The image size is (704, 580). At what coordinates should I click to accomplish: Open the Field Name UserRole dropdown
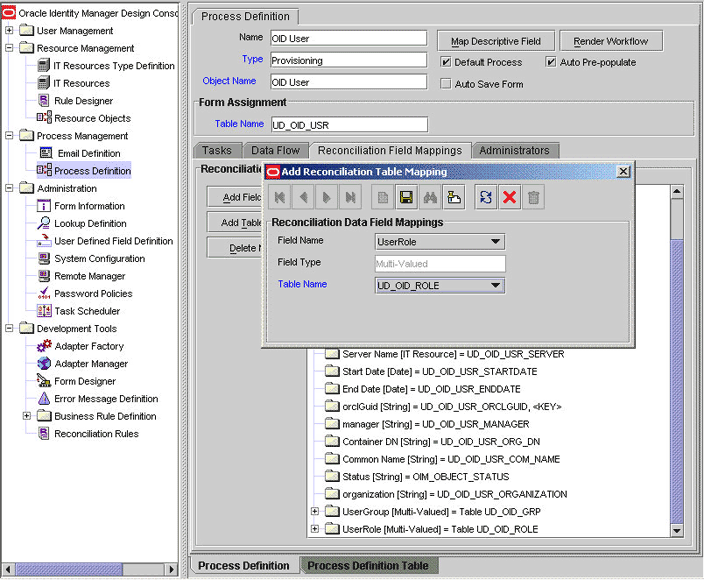tap(495, 242)
